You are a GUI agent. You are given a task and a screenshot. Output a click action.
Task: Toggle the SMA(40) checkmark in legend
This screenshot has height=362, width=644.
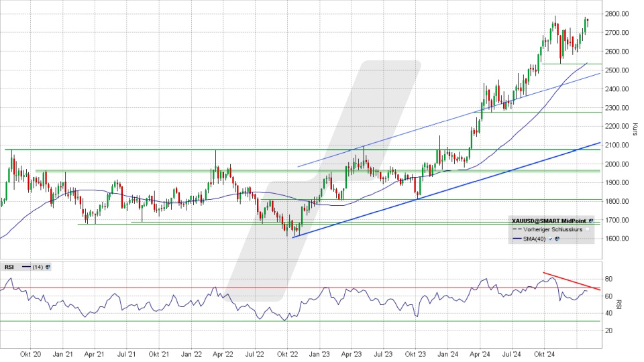click(x=551, y=239)
